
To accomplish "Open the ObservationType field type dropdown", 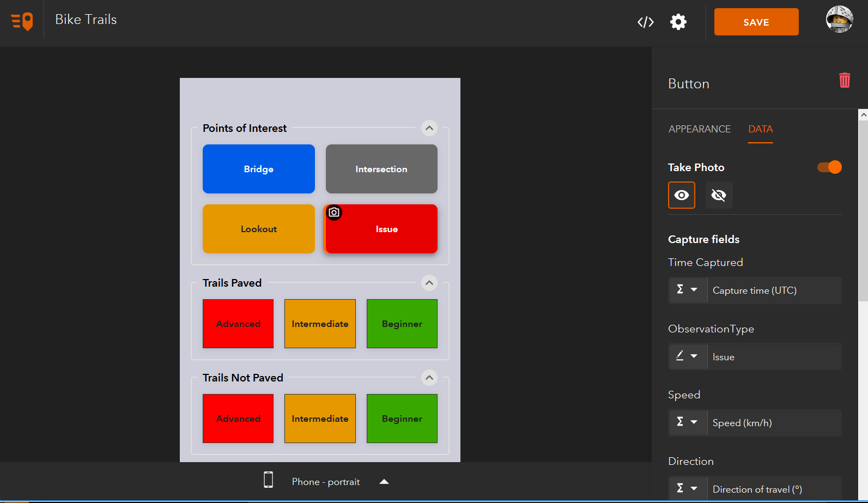I will [687, 356].
